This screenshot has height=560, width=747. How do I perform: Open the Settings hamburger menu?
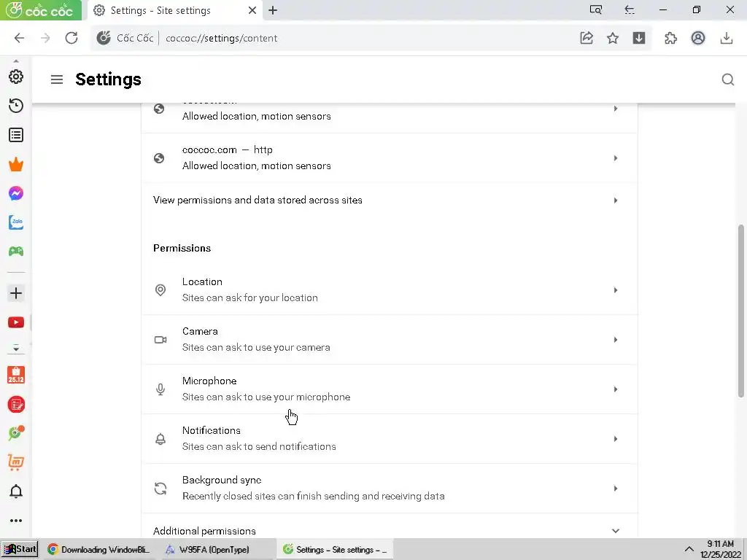tap(57, 79)
